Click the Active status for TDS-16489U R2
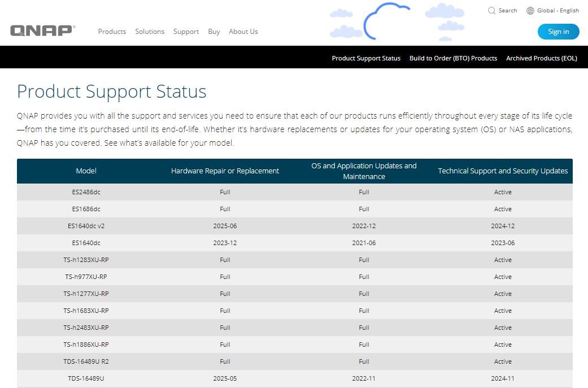The height and width of the screenshot is (388, 588). pyautogui.click(x=503, y=361)
